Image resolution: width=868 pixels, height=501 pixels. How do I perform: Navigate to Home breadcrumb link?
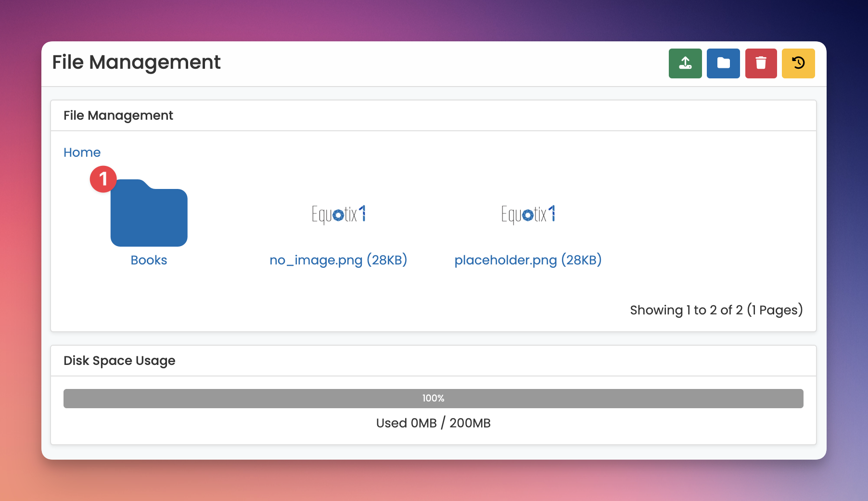pos(82,152)
